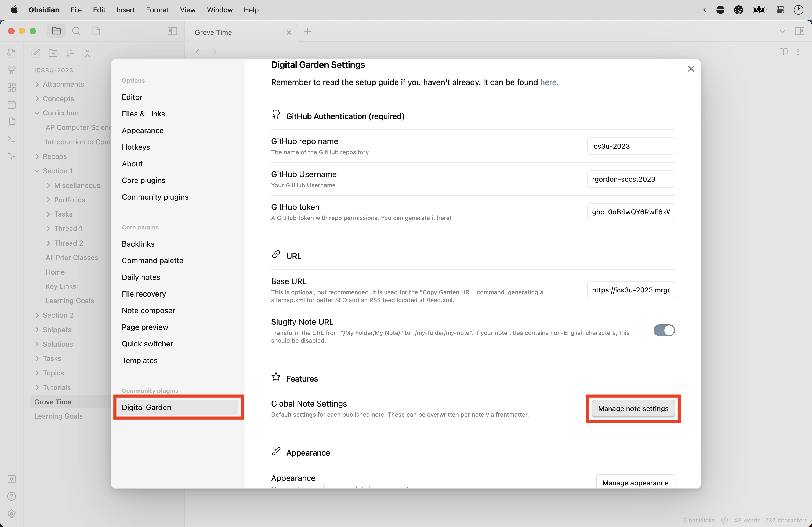Open Control Center in macOS menu bar
812x527 pixels.
coord(780,10)
